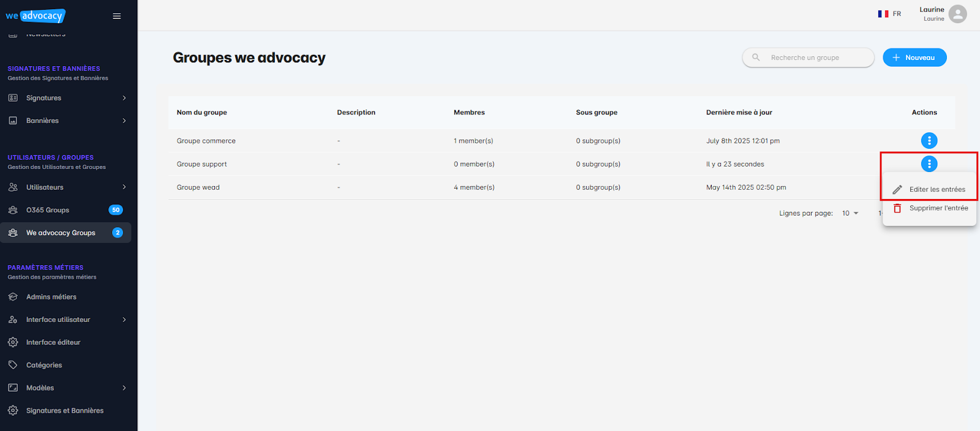Click the Groupes we advocacy page title

pos(249,58)
